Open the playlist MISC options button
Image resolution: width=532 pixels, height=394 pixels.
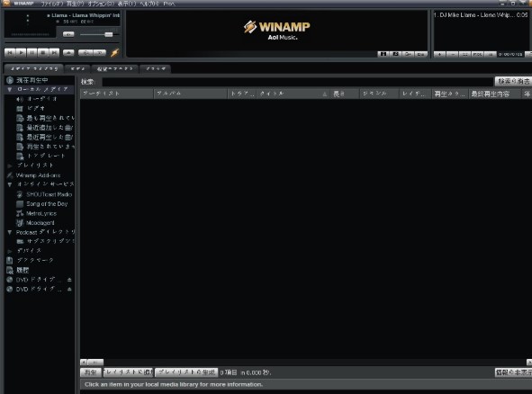coord(478,54)
